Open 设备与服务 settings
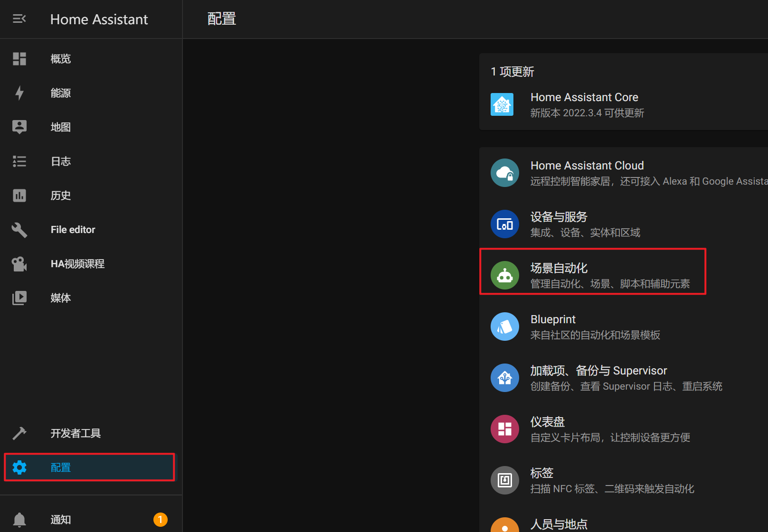This screenshot has width=768, height=532. point(624,224)
